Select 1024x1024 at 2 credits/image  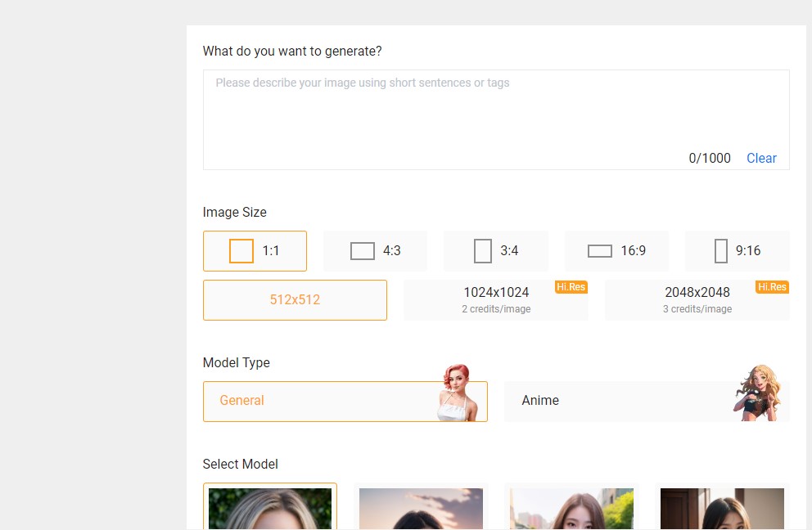click(x=496, y=300)
